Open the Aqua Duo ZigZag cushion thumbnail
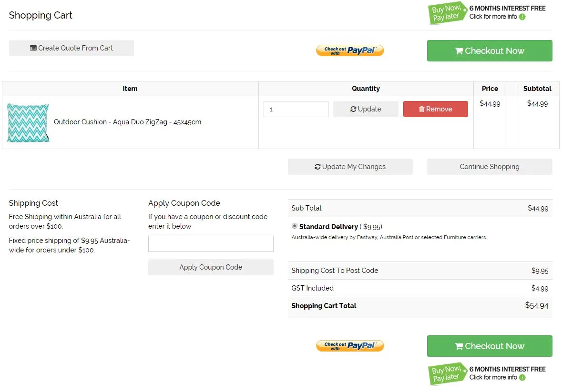 click(28, 123)
